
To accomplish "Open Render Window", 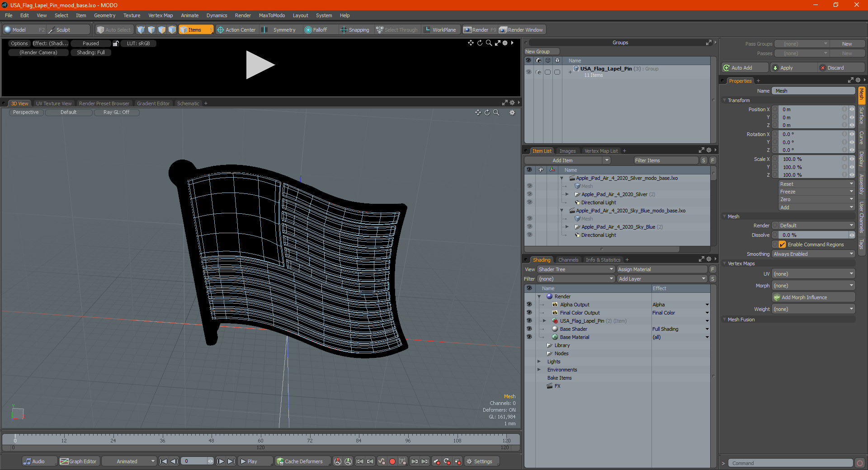I will click(x=522, y=30).
